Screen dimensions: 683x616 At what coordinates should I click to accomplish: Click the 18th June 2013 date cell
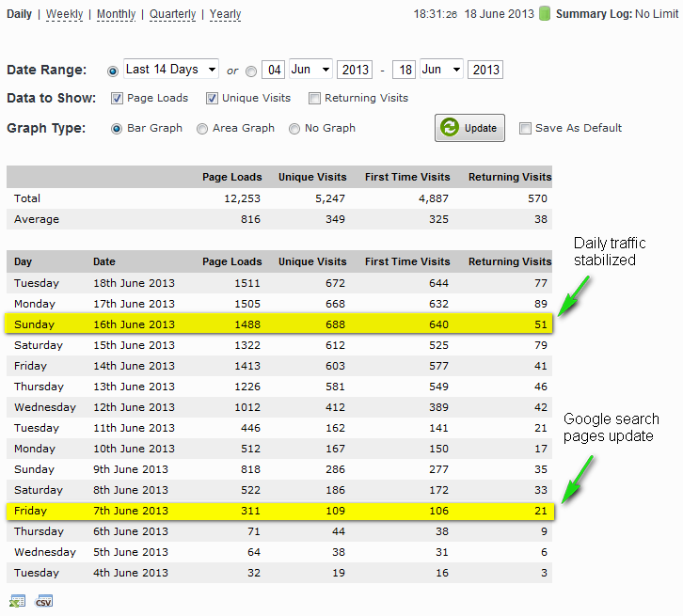pyautogui.click(x=134, y=283)
